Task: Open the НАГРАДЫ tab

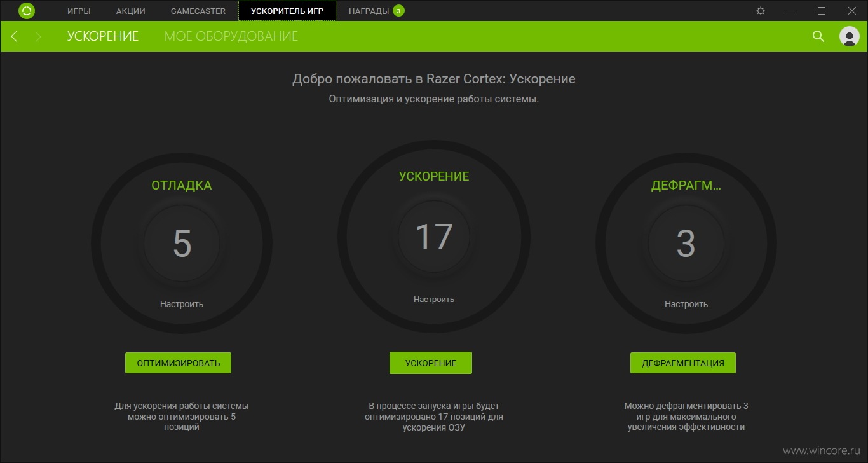Action: point(369,11)
